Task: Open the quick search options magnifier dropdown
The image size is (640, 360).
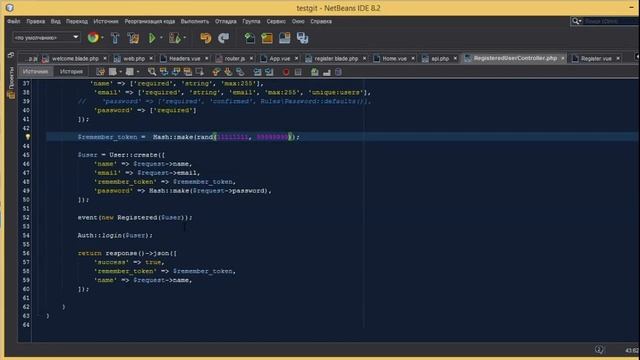Action: (576, 21)
